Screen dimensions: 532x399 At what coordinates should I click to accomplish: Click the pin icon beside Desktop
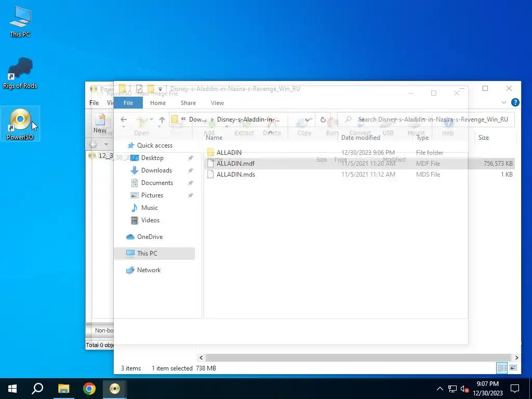tap(191, 158)
